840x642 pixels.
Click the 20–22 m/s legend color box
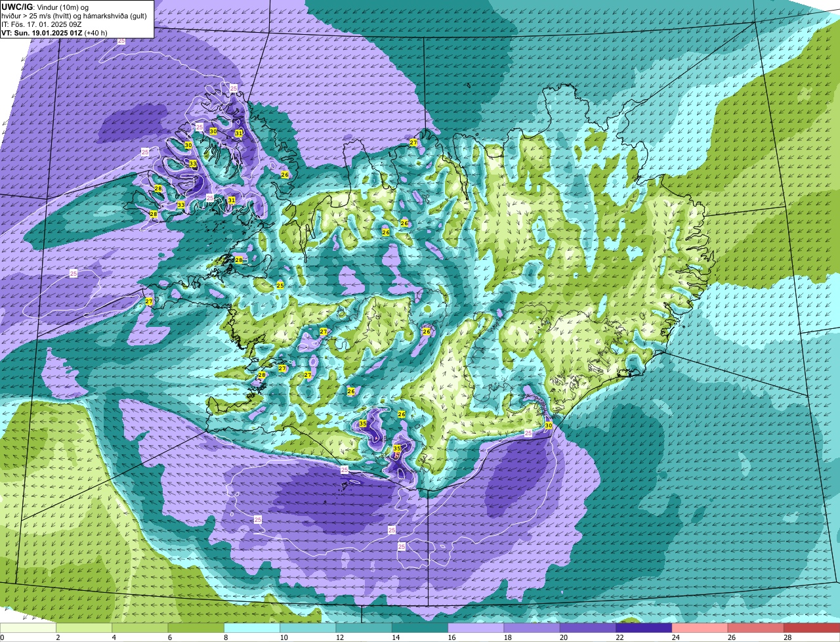point(589,628)
